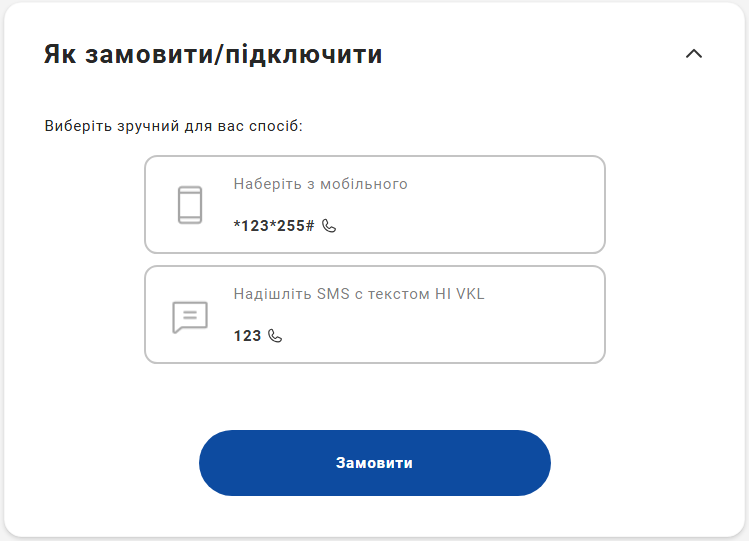The image size is (749, 541).
Task: Click the "Наберіть з мобільного" label
Action: point(320,184)
